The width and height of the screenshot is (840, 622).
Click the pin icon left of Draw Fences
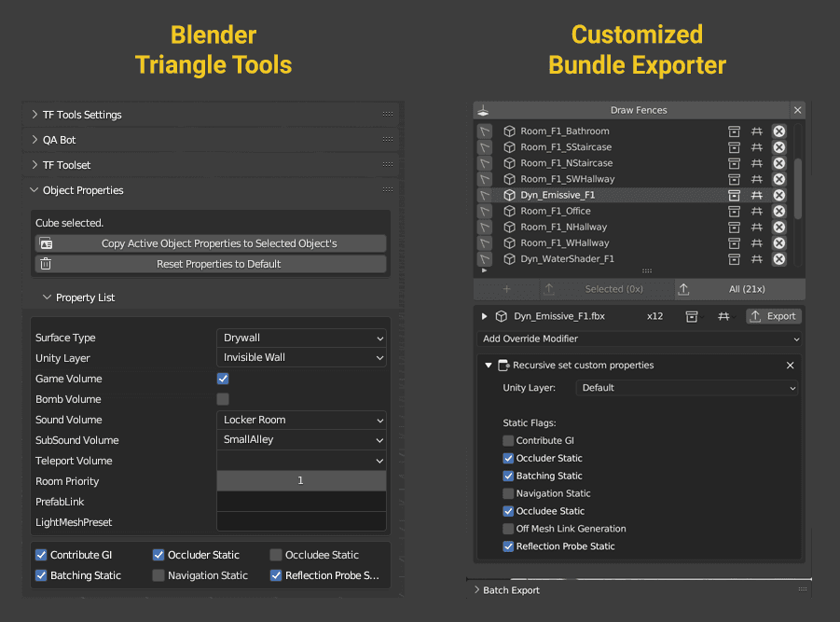[483, 110]
